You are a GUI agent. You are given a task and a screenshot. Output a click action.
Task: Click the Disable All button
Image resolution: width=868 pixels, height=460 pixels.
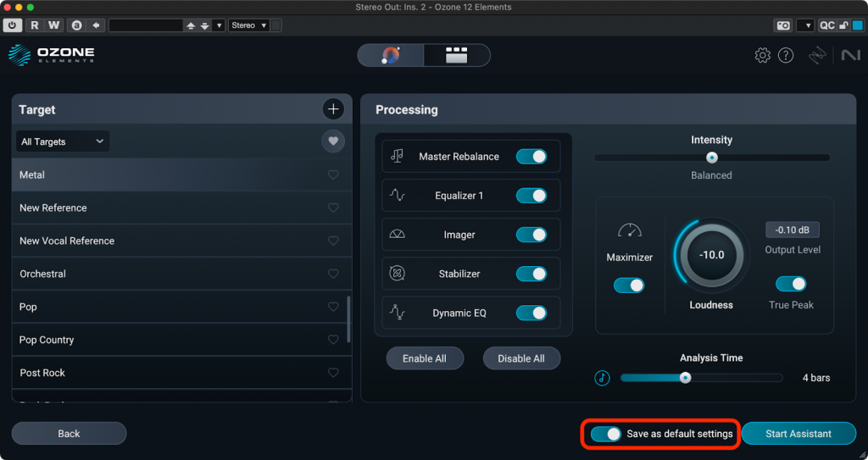(x=521, y=358)
